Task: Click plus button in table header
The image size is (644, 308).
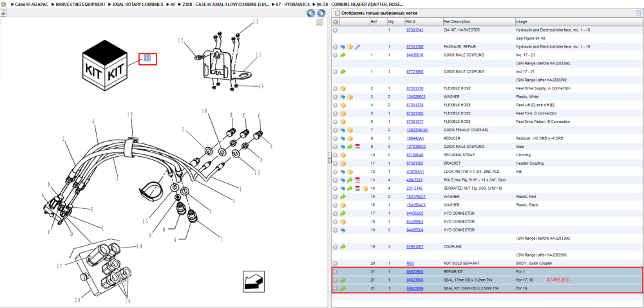Action: 335,21
